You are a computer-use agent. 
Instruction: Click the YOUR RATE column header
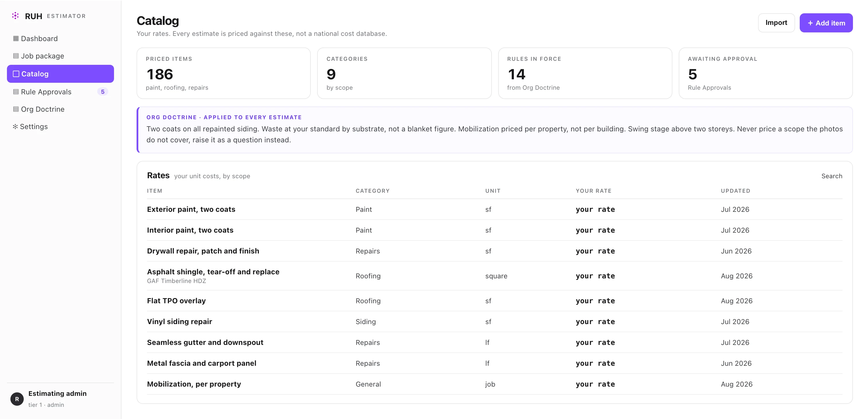coord(593,191)
